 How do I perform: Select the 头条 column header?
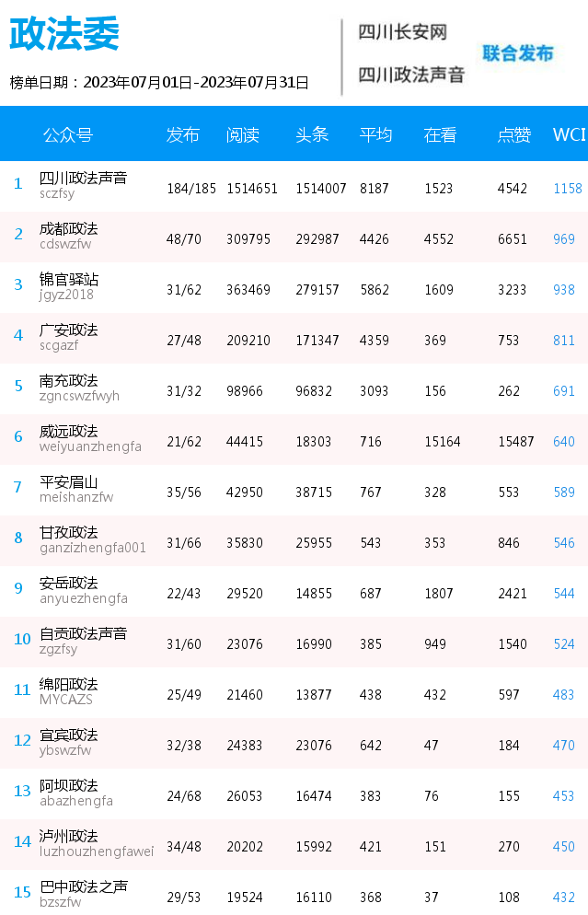pos(312,134)
